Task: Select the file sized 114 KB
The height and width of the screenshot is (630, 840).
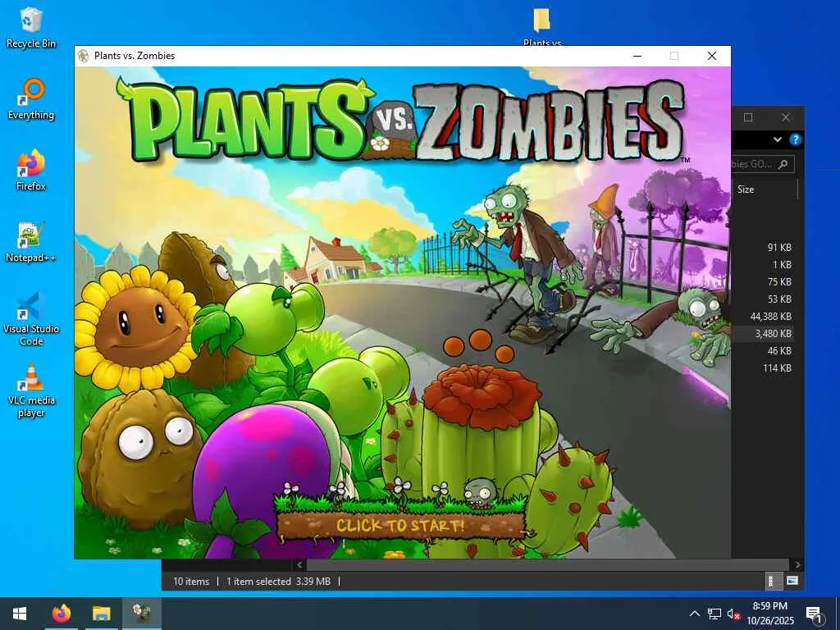Action: click(762, 368)
